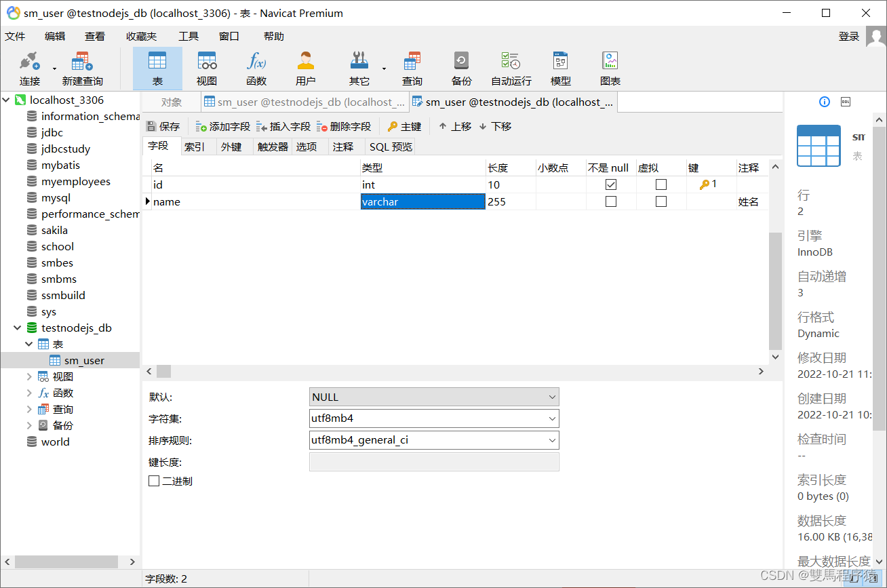The image size is (887, 588).
Task: Toggle 不是 null checkbox for id row
Action: [x=611, y=184]
